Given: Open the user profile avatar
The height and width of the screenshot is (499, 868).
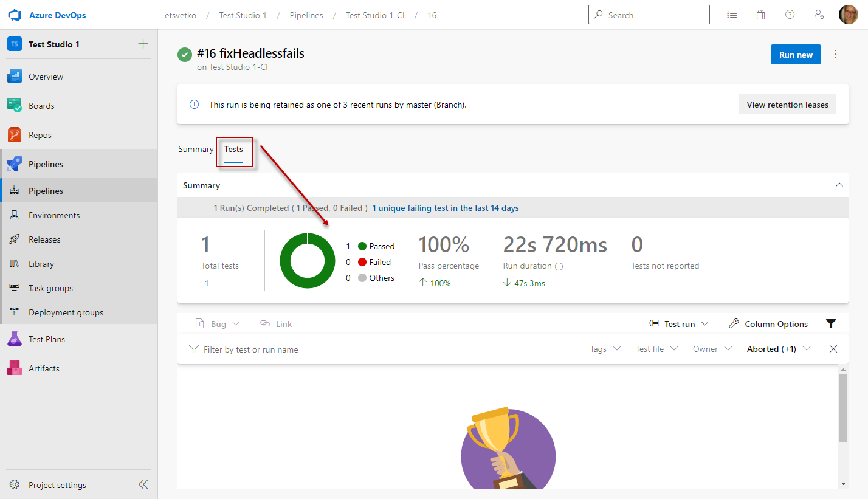Looking at the screenshot, I should pos(848,15).
